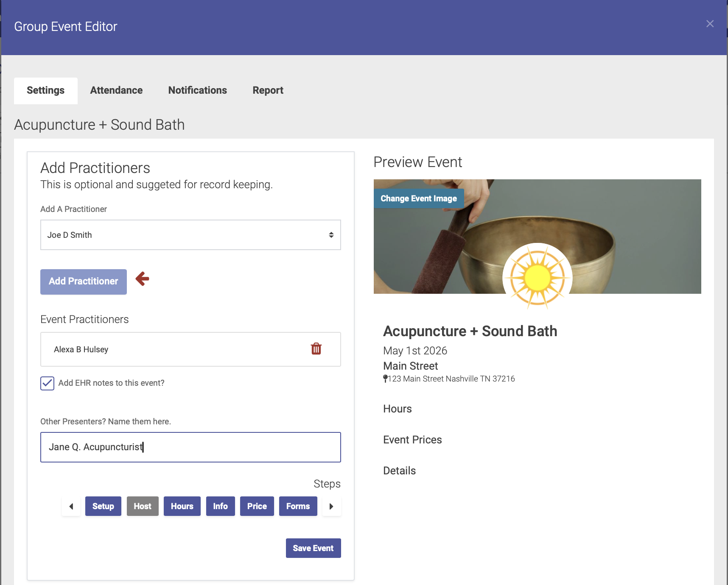Toggle Add EHR notes checkbox
Viewport: 728px width, 585px height.
tap(48, 383)
